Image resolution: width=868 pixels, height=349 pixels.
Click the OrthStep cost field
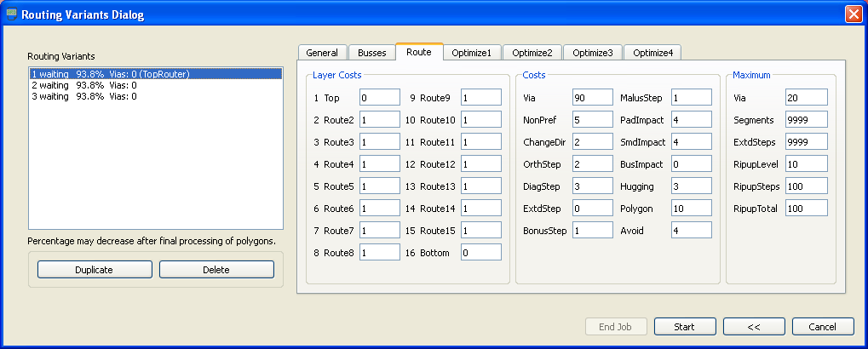click(x=593, y=164)
